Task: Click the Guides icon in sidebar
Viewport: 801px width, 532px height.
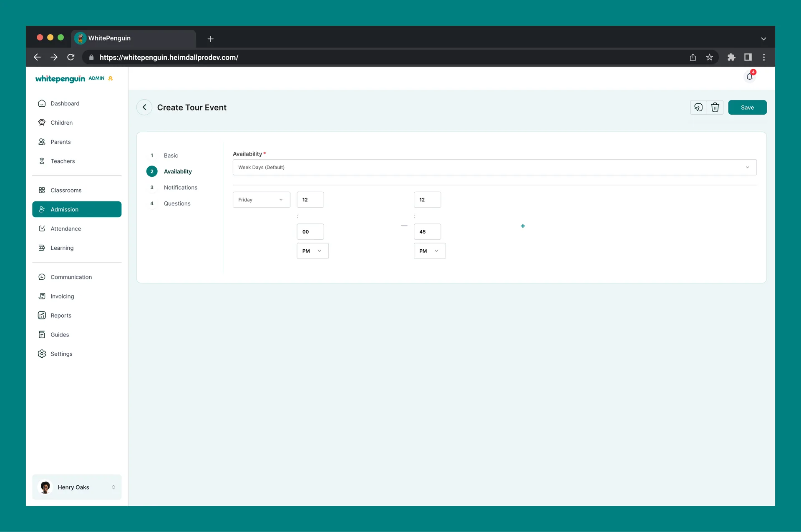Action: (x=42, y=334)
